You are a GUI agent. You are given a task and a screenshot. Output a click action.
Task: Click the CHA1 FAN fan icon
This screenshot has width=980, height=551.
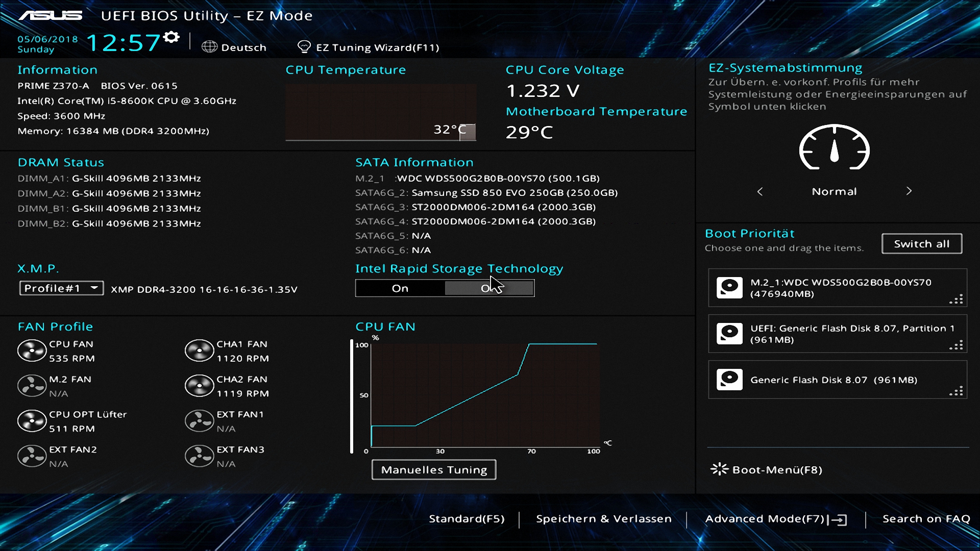(x=199, y=351)
